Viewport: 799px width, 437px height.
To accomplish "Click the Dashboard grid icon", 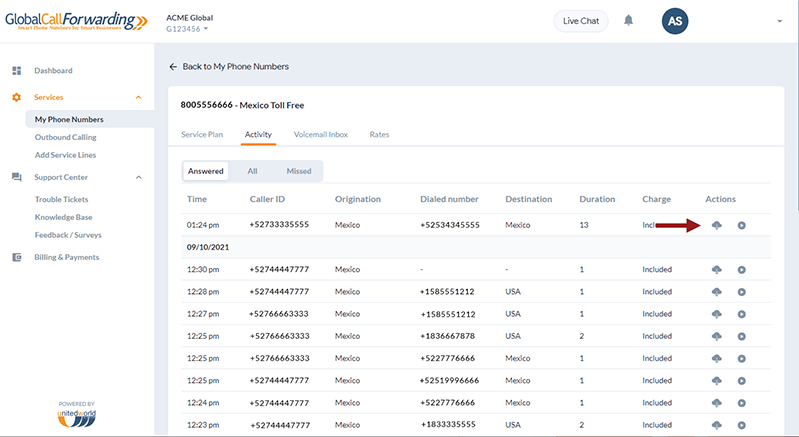I will [x=17, y=70].
